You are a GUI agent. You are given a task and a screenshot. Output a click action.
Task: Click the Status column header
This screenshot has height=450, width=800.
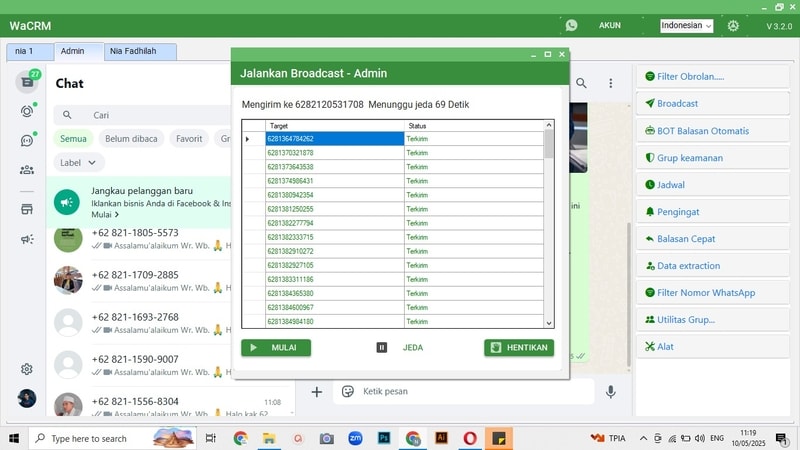(474, 126)
